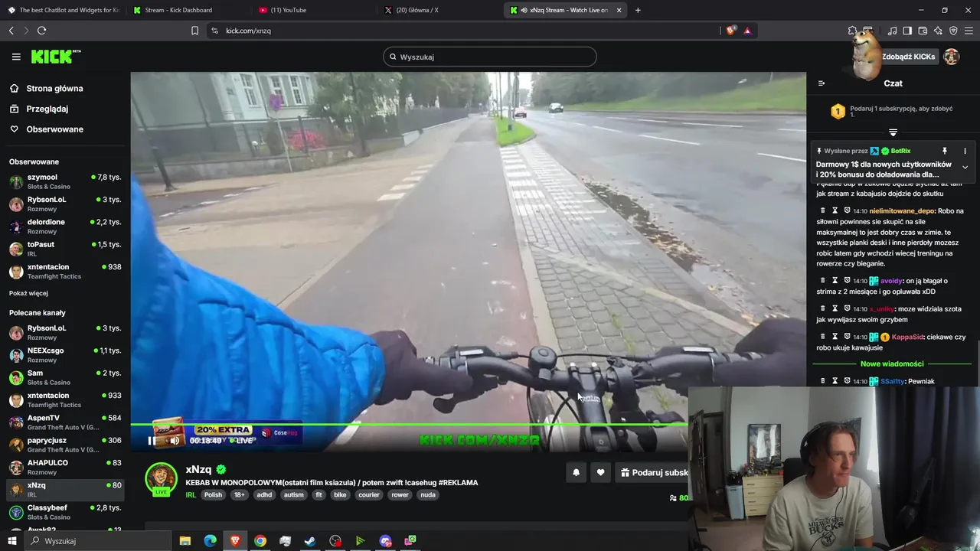Click avoidy username in chat
This screenshot has height=551, width=980.
[892, 281]
